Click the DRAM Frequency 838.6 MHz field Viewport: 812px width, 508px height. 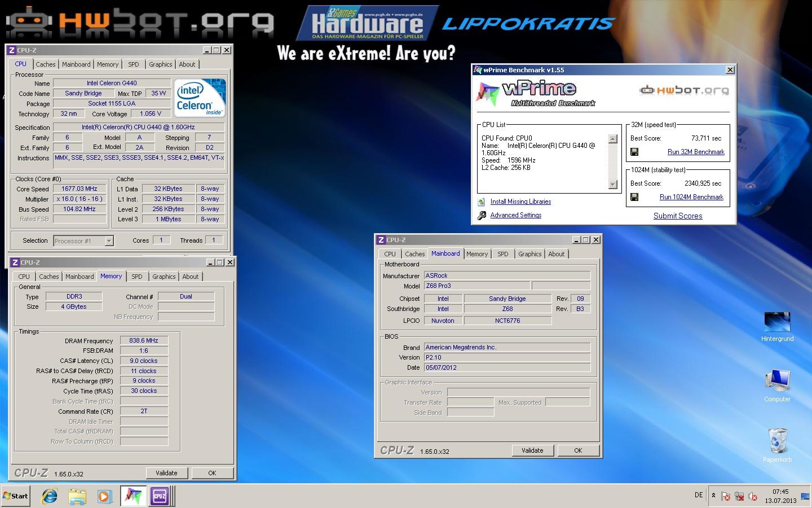click(x=144, y=340)
